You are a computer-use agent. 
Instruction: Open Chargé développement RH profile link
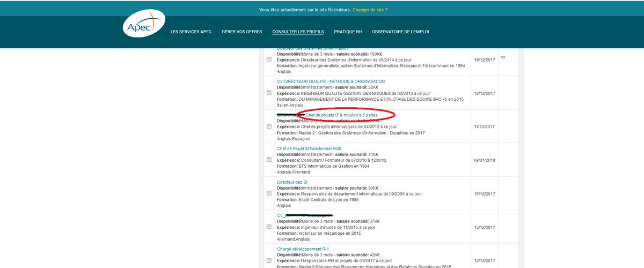coord(303,249)
